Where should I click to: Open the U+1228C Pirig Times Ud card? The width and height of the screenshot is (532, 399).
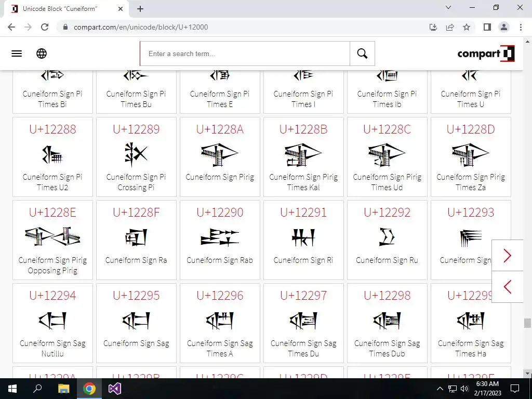[x=387, y=157]
